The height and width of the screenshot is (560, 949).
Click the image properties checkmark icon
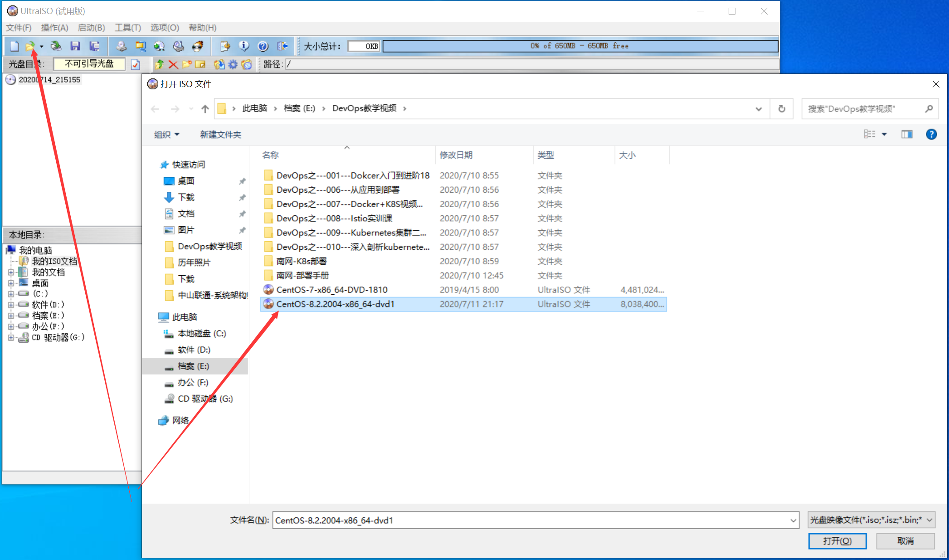136,65
